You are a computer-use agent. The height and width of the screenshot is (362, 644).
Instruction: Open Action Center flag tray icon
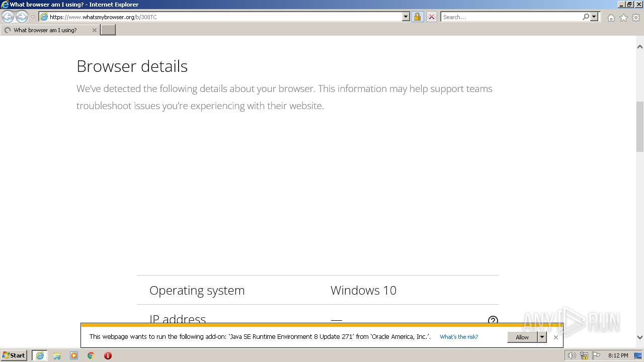tap(596, 355)
